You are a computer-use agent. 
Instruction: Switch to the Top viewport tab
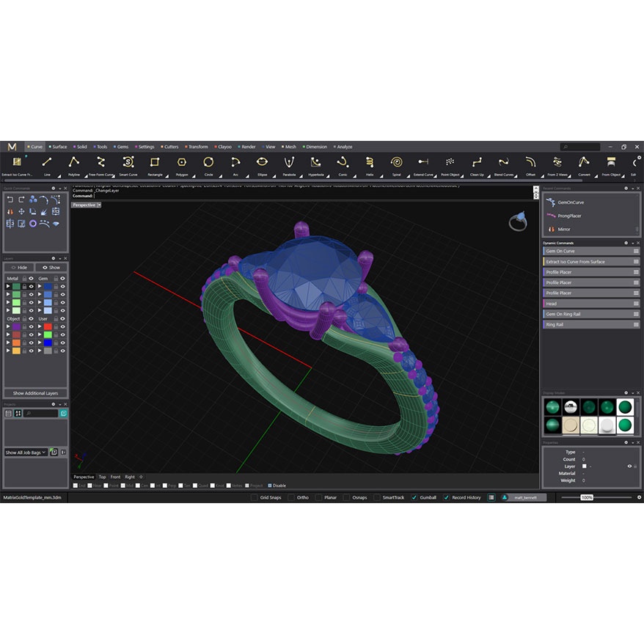click(102, 477)
